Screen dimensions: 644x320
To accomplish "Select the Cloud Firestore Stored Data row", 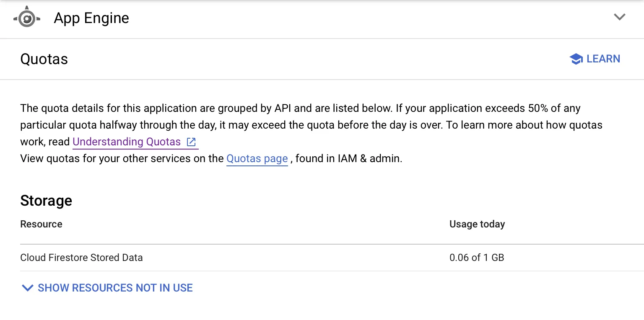I will (x=81, y=257).
